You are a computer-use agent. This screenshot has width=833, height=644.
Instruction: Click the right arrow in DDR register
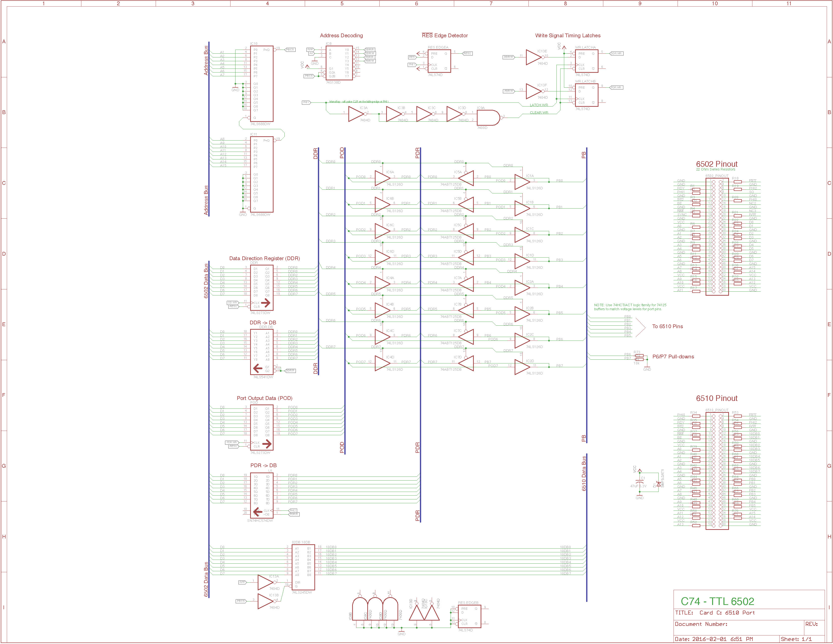pos(266,303)
